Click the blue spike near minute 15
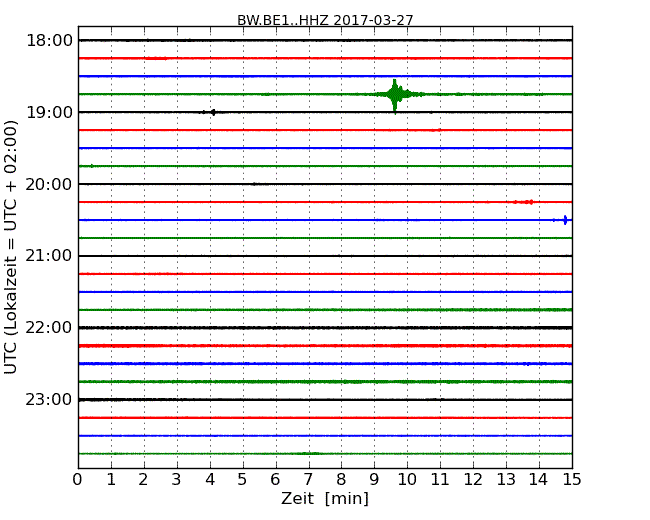Image resolution: width=650 pixels, height=520 pixels. pos(565,220)
